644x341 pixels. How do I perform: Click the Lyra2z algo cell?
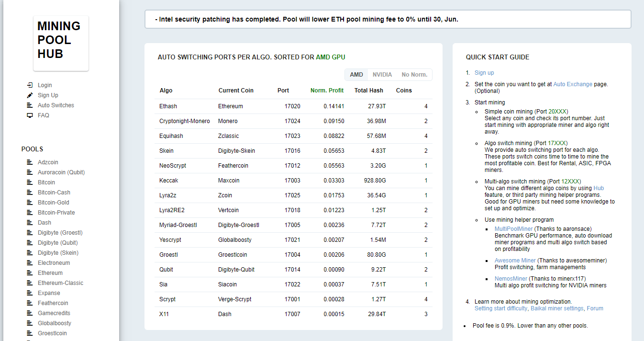coord(169,195)
